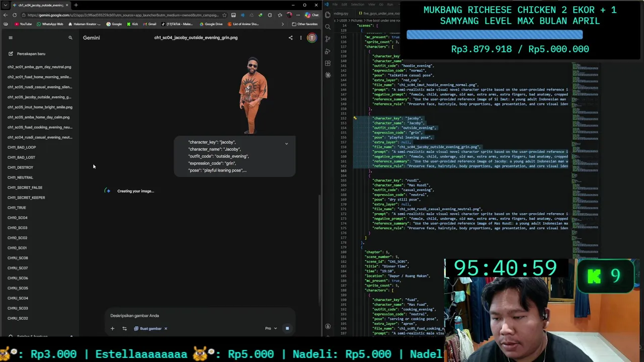Open the VS Code File menu

coord(335,5)
